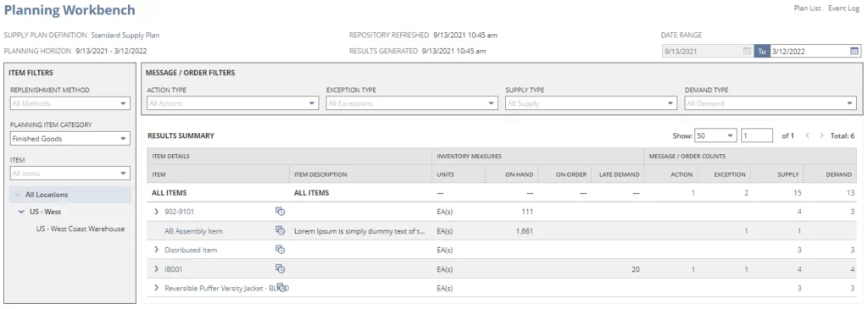Click the planning icon for Reversible Puffer Varsity Jacket
The image size is (868, 309).
pyautogui.click(x=281, y=288)
